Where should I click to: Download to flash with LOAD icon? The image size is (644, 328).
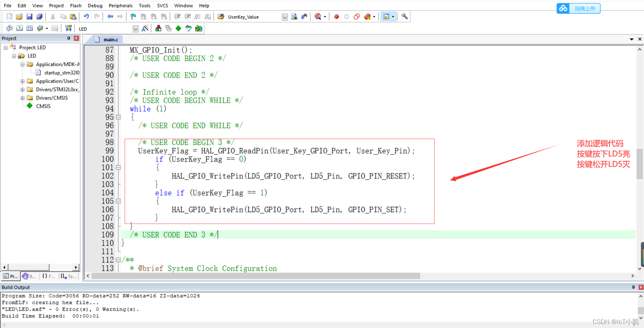point(69,29)
